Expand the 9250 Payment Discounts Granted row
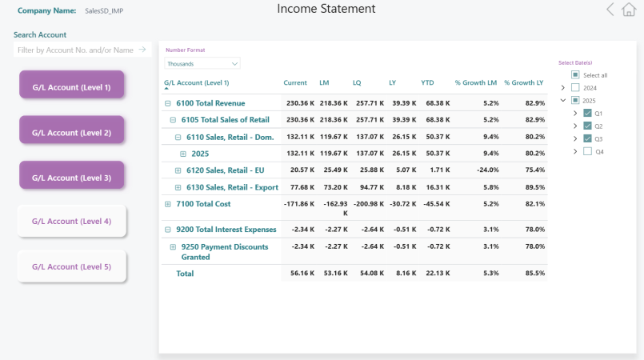 [x=173, y=247]
